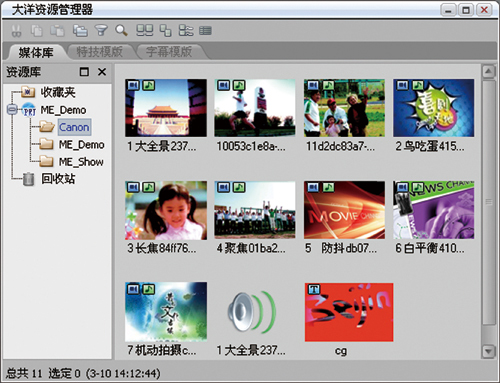The width and height of the screenshot is (500, 383).
Task: Open the ME_Show folder
Action: point(72,162)
